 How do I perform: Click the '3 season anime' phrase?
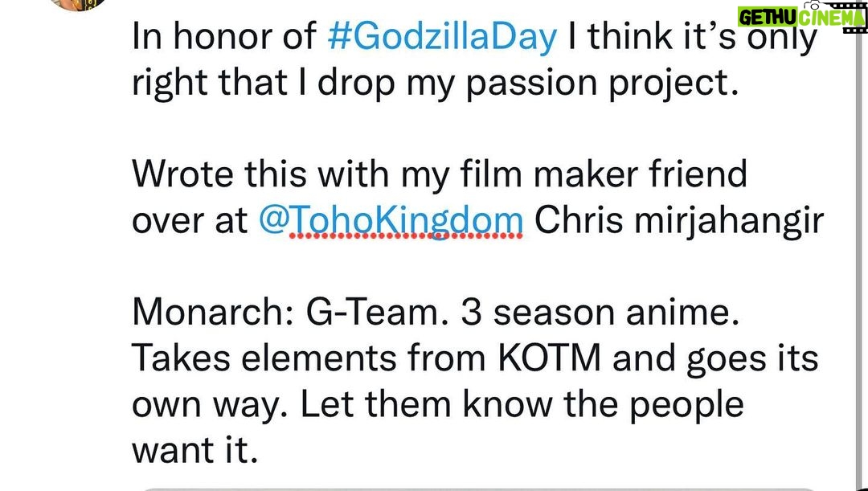point(600,313)
